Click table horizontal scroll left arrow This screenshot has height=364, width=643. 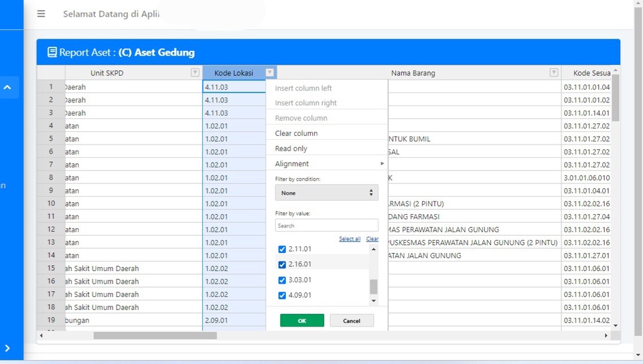(x=41, y=335)
